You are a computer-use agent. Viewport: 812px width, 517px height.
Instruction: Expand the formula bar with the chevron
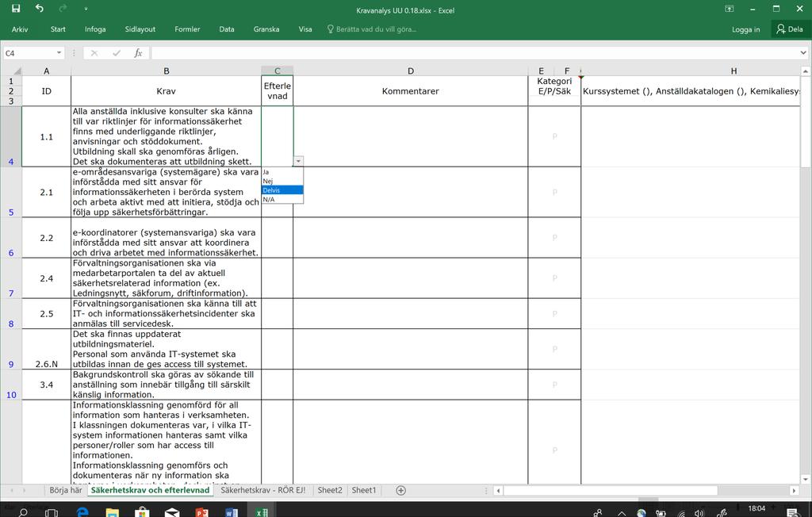803,53
